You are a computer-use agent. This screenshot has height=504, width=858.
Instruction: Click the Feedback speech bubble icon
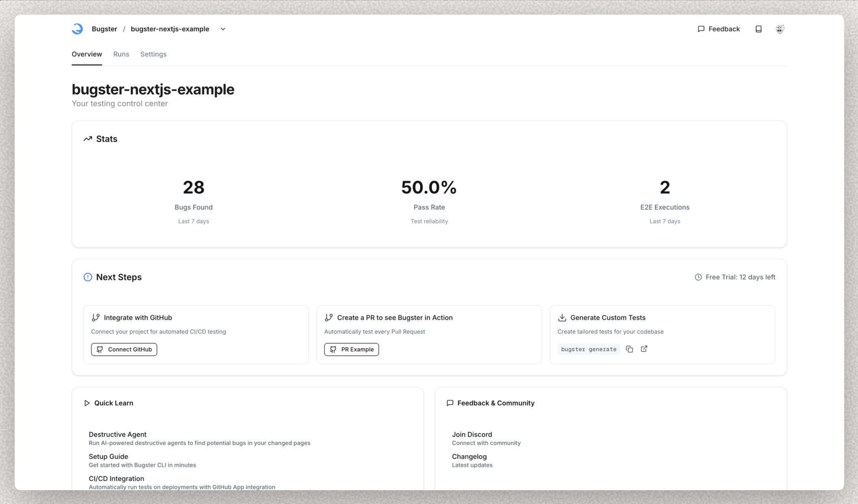click(701, 29)
